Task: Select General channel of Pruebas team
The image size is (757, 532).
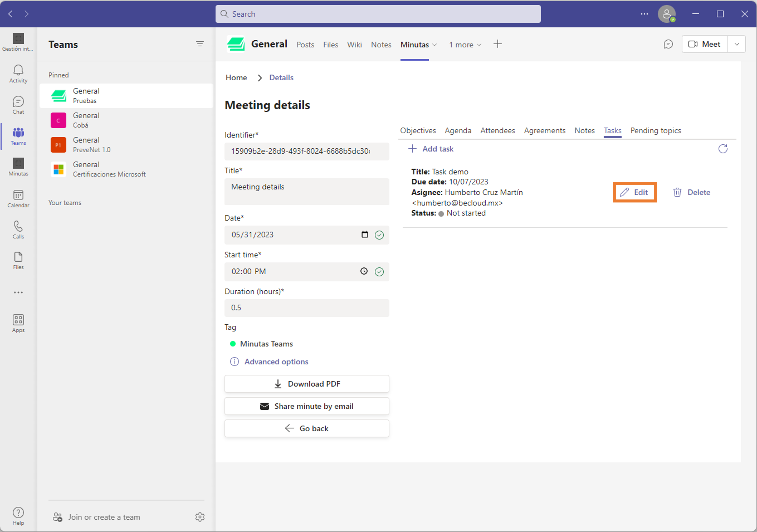Action: [x=126, y=96]
